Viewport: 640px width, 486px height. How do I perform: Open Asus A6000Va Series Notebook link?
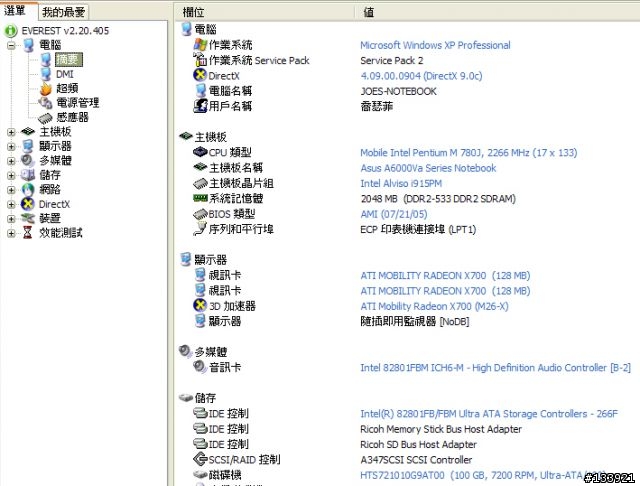[428, 168]
